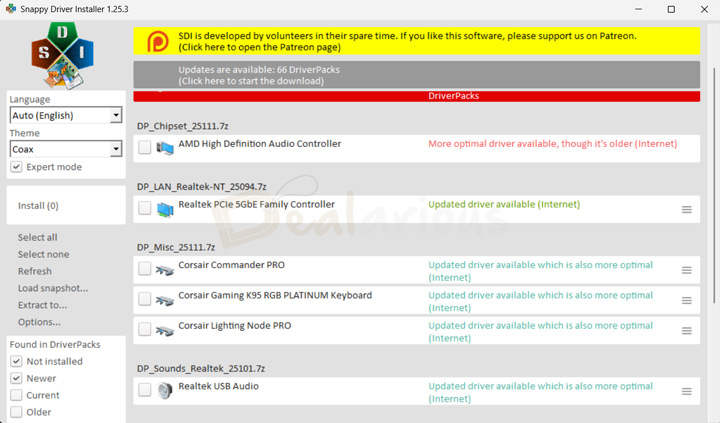Click Realtek PCIe 5GbE network adapter icon
Image resolution: width=720 pixels, height=423 pixels.
165,209
